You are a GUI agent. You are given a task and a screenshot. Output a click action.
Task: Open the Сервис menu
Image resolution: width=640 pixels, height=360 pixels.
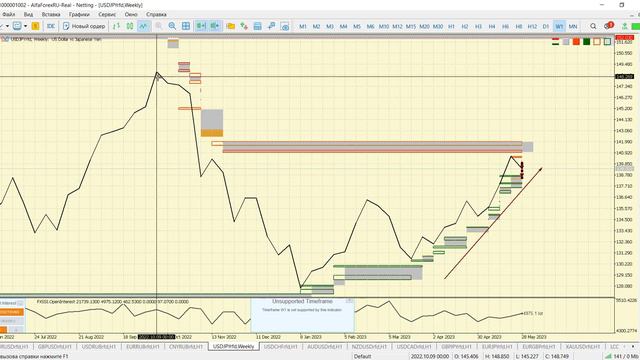click(107, 14)
